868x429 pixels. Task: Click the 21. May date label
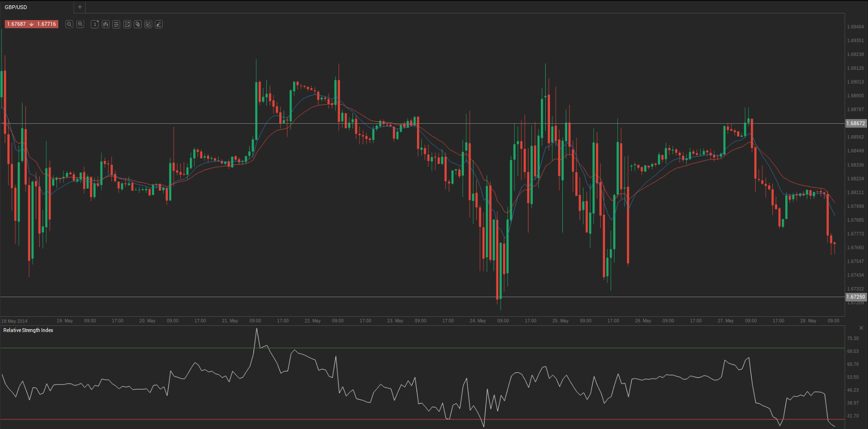pyautogui.click(x=230, y=321)
